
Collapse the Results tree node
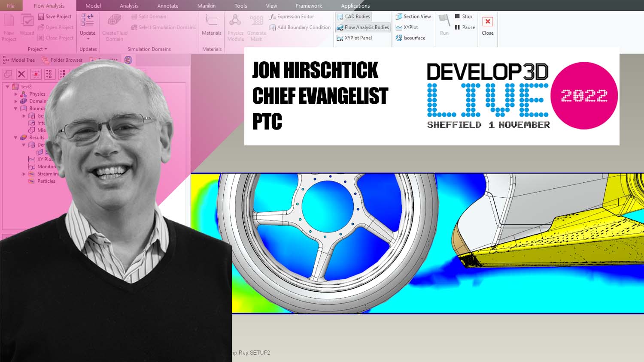pyautogui.click(x=17, y=137)
